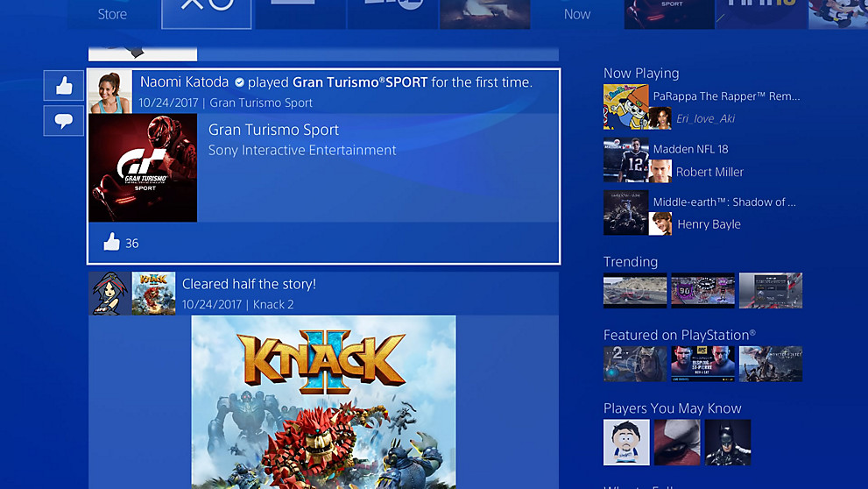Open Naomi Katoda's name link
868x489 pixels.
(184, 82)
